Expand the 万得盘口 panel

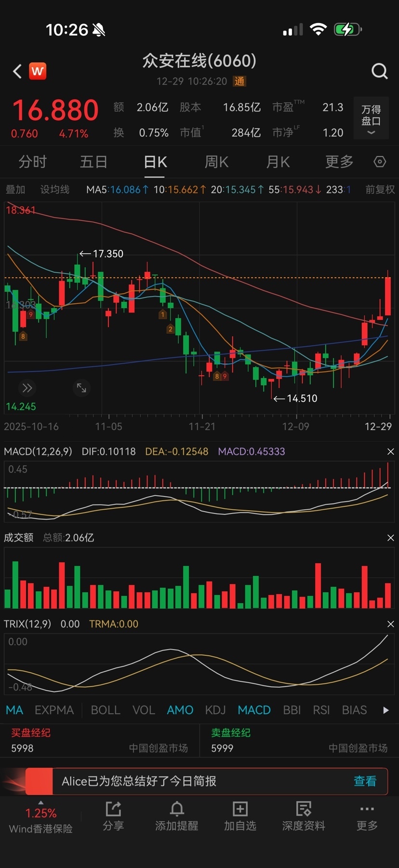(x=371, y=119)
